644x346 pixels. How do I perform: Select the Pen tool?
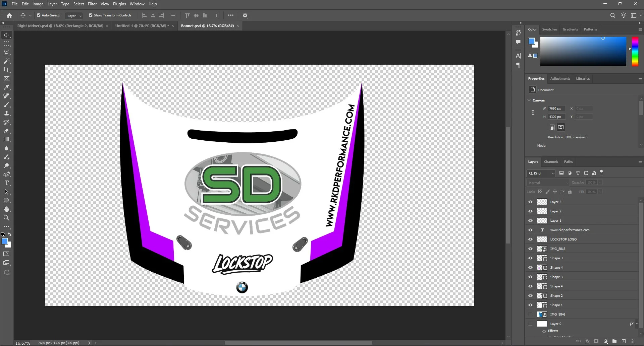click(6, 175)
